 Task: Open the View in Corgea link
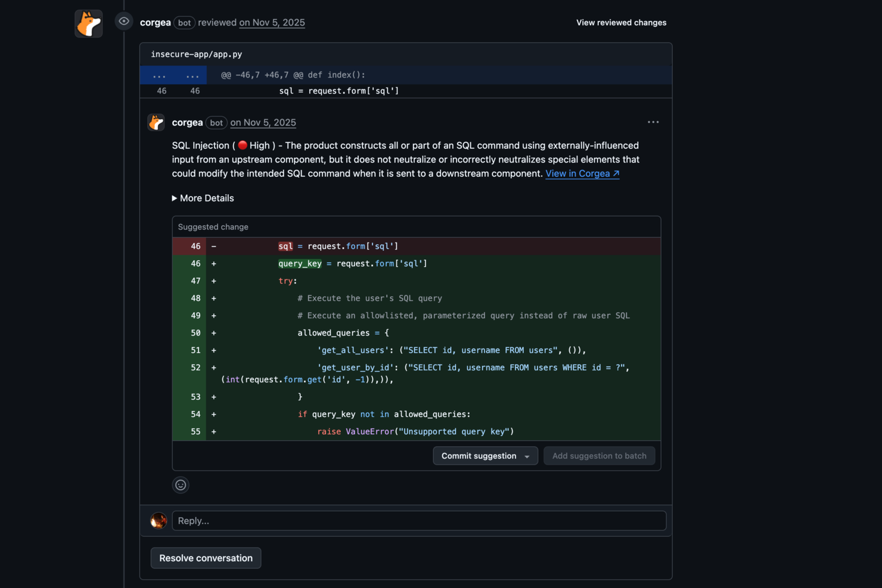[x=582, y=173]
